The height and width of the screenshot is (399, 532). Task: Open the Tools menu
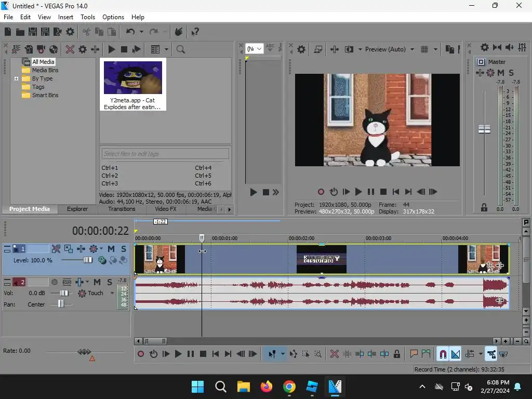tap(87, 17)
